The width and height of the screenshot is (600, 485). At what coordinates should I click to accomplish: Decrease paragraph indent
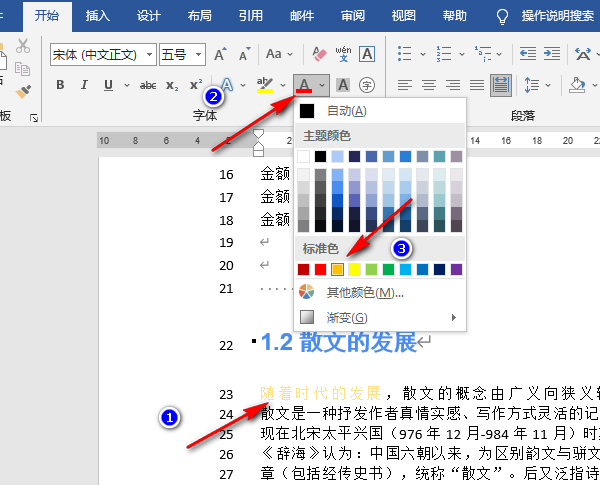[x=528, y=54]
